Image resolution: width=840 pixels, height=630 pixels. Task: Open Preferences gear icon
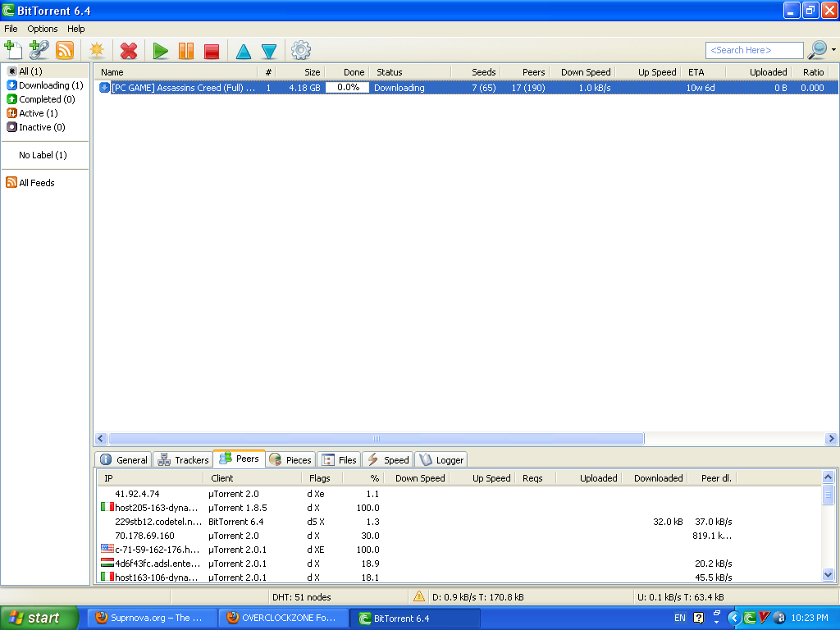[301, 50]
